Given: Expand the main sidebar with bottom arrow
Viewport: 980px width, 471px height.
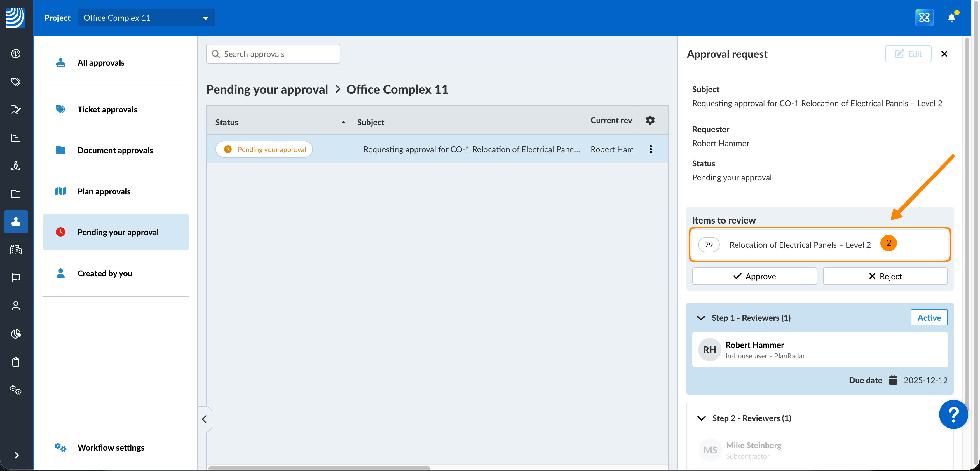Looking at the screenshot, I should pyautogui.click(x=16, y=455).
